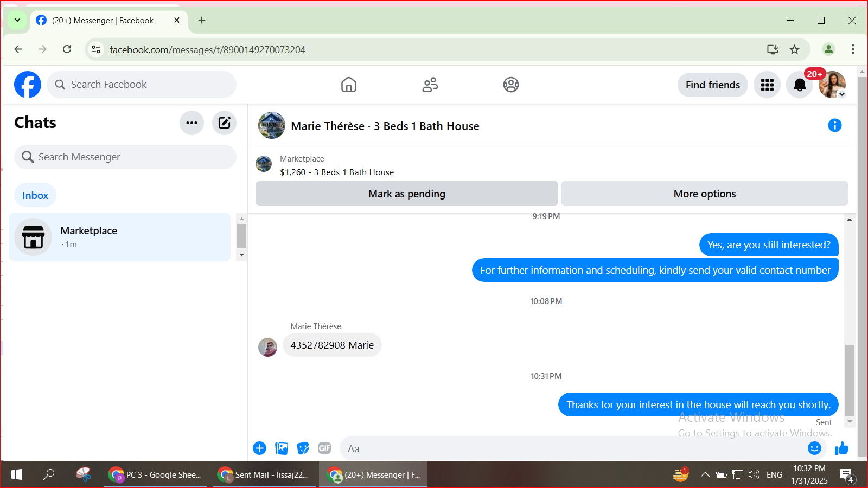The image size is (868, 488).
Task: Open a new browser tab
Action: (x=202, y=20)
